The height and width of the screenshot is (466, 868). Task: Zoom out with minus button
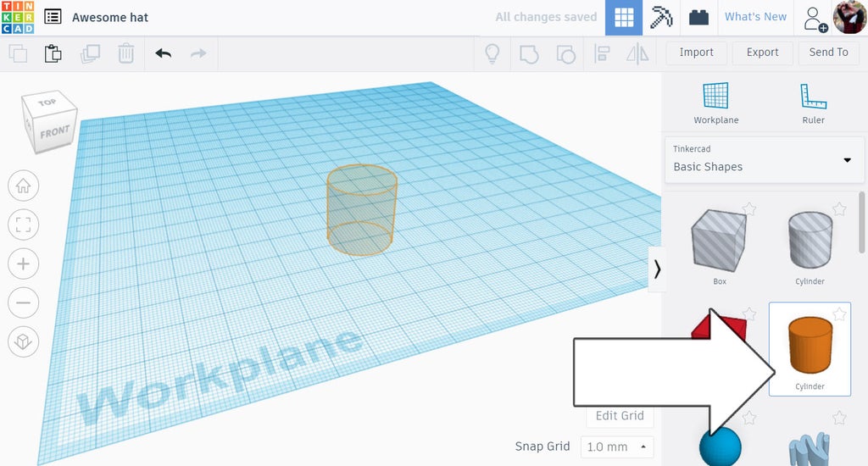click(23, 302)
